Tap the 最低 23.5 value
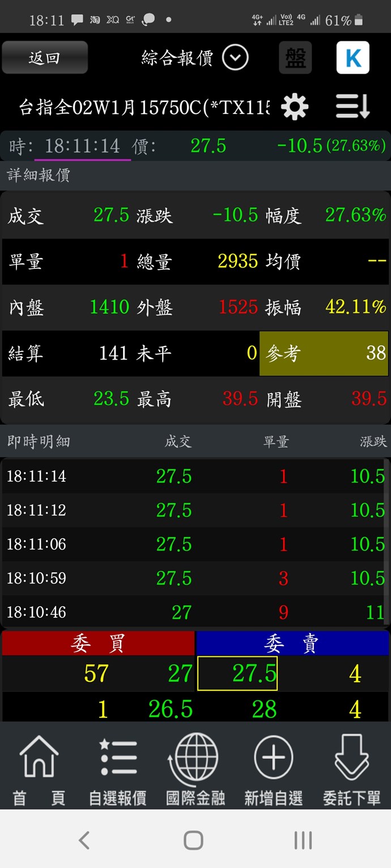Image resolution: width=391 pixels, height=868 pixels. tap(112, 399)
